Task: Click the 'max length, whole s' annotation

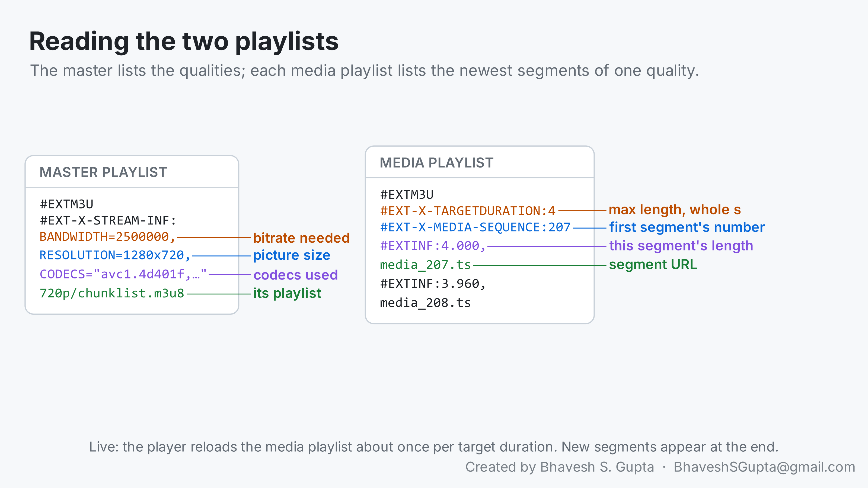Action: [x=675, y=210]
